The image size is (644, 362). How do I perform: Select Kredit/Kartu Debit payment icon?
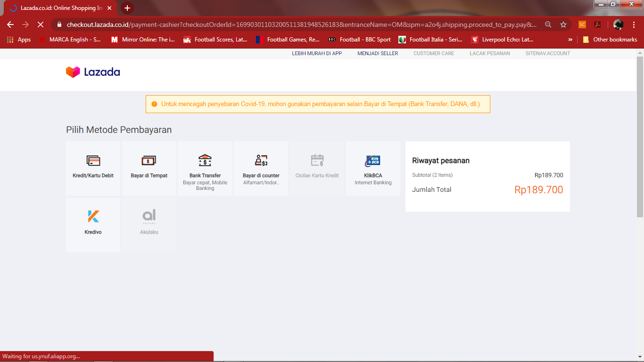coord(93,161)
